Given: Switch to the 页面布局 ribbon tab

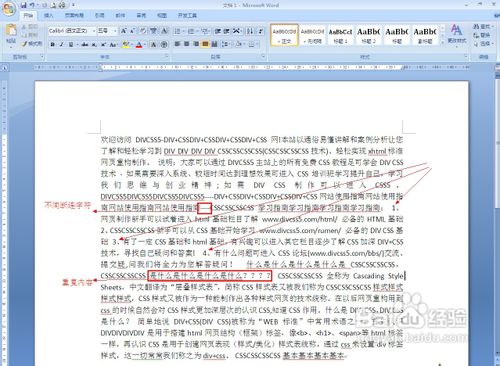Looking at the screenshot, I should (74, 15).
